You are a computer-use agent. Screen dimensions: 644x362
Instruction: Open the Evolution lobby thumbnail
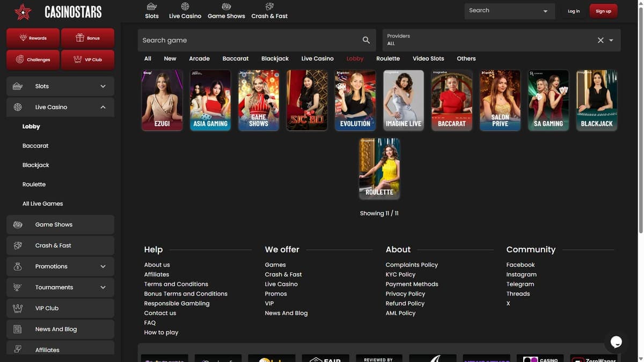coord(355,100)
